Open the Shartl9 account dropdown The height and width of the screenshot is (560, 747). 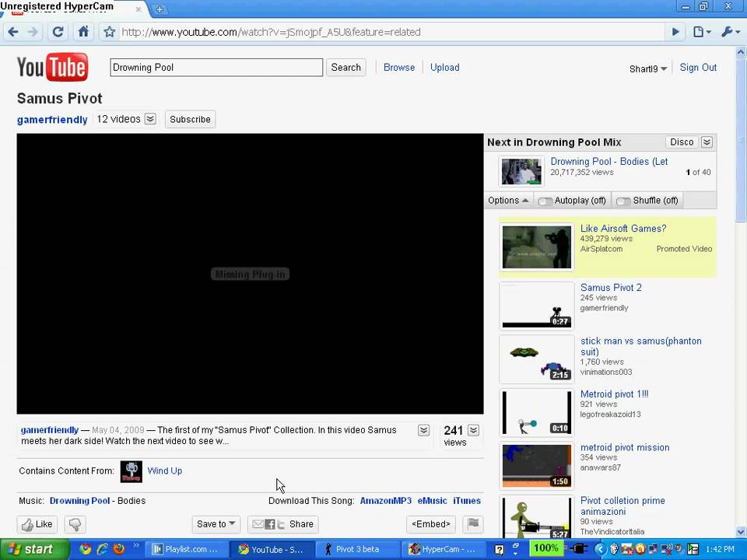(x=648, y=68)
